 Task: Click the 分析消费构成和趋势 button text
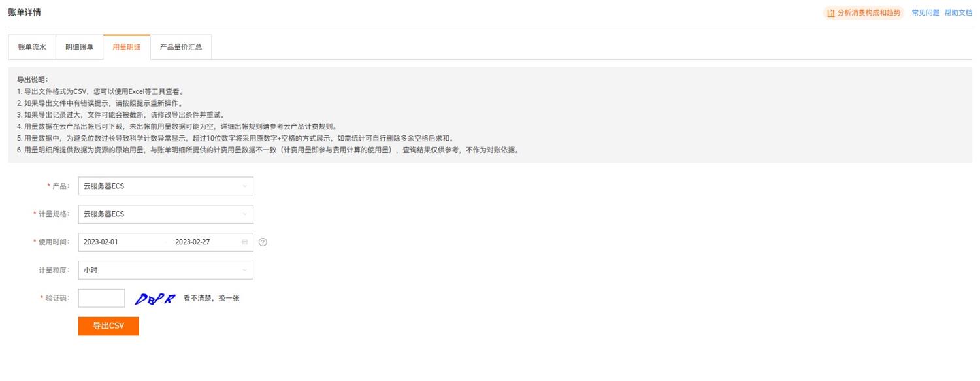[868, 13]
